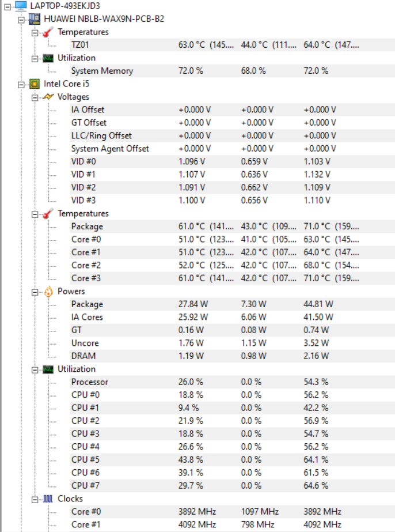Select the CPU #7 utilization row

coord(232,485)
